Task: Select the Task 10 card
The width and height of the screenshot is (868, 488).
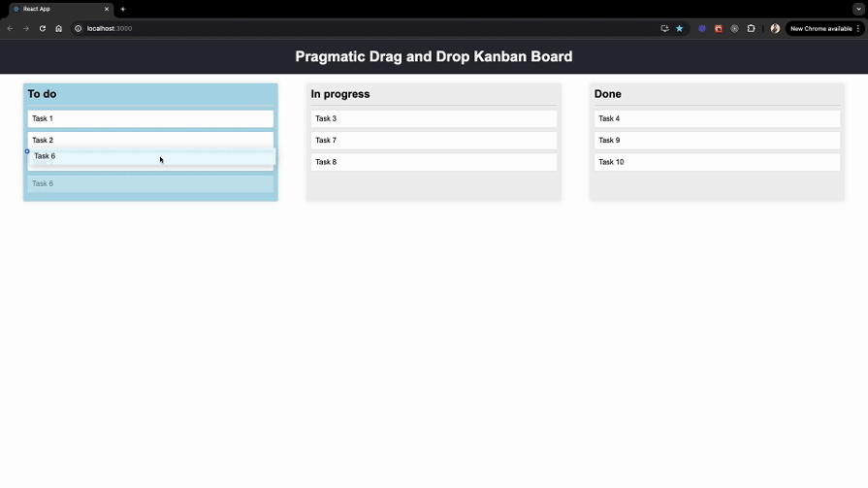Action: tap(717, 162)
